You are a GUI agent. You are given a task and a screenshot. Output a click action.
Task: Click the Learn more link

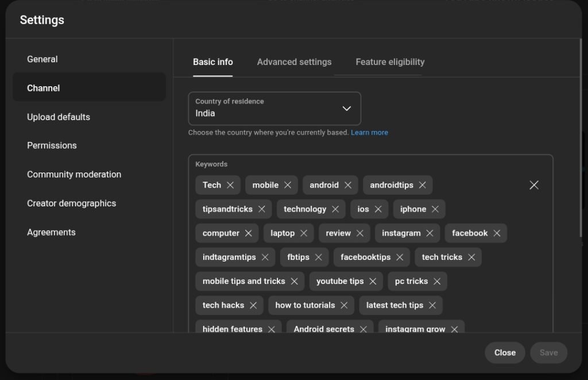click(x=369, y=132)
